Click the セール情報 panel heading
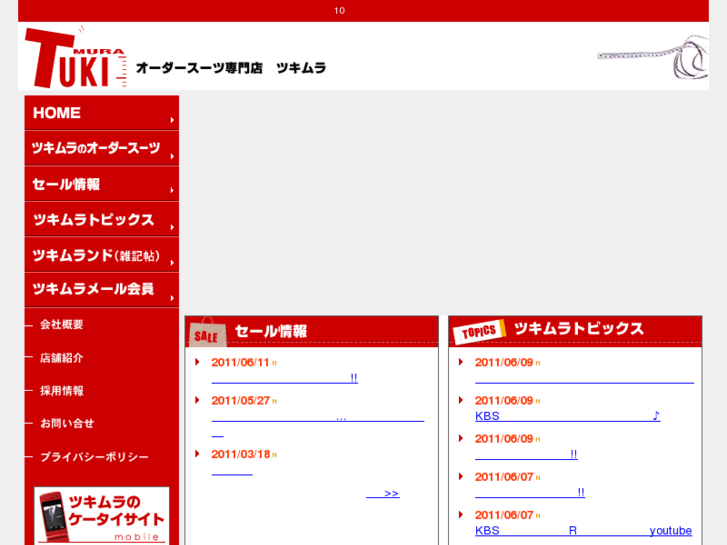The height and width of the screenshot is (545, 727). coord(271,331)
